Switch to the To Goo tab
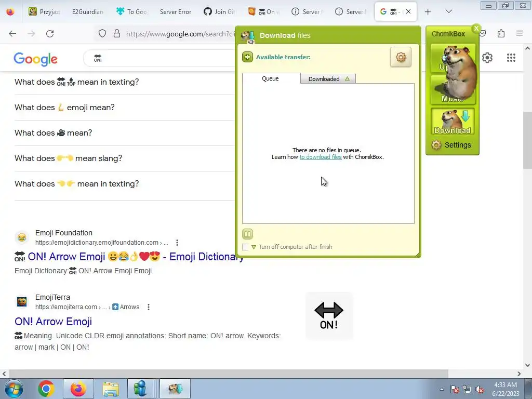Screen dimensions: 532x399 tap(131, 12)
